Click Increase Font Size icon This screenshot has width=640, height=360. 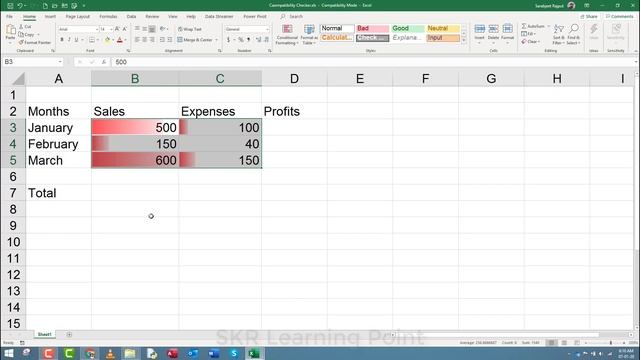coord(117,29)
